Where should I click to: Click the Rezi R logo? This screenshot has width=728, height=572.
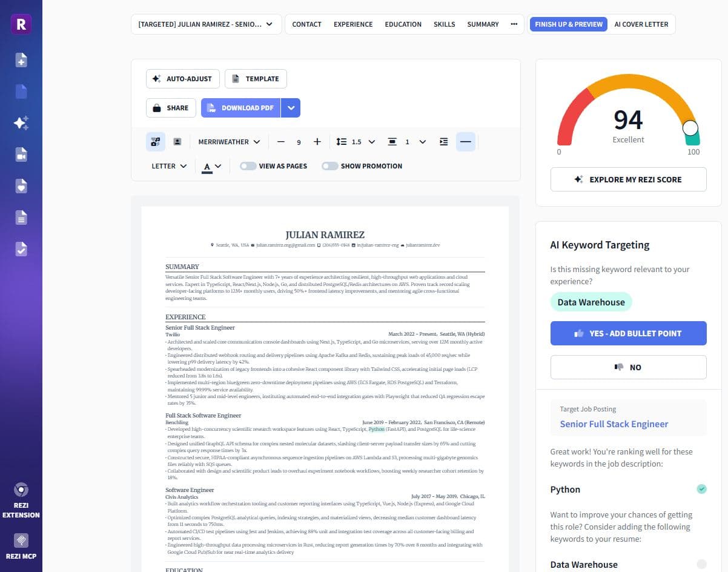tap(21, 24)
